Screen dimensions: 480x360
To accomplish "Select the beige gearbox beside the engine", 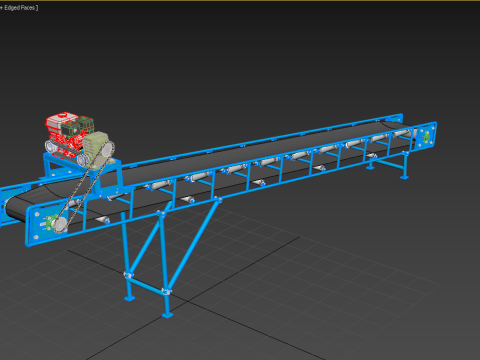I will [96, 149].
